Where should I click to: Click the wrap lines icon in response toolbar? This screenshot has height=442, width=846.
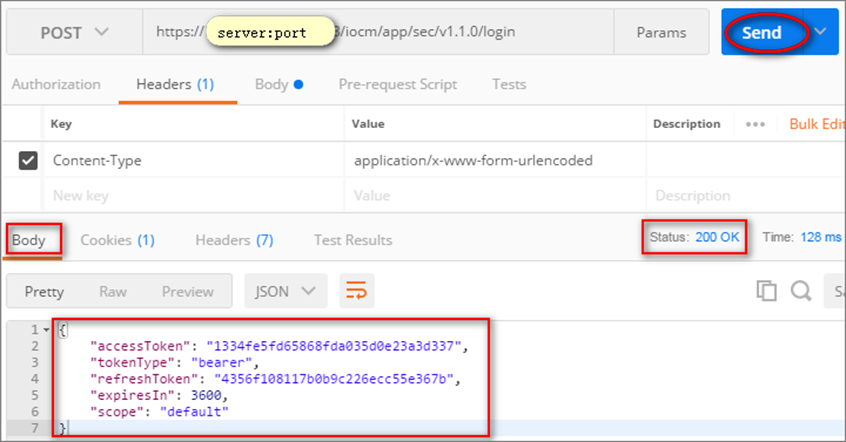click(x=356, y=291)
